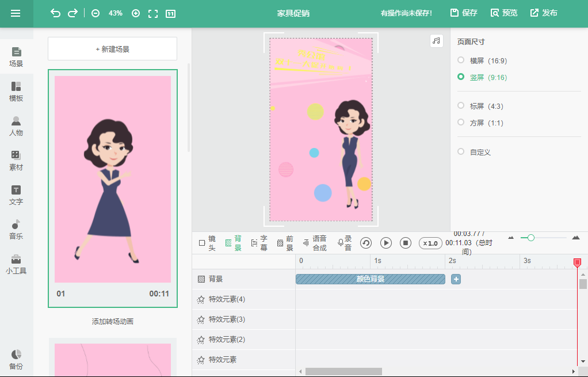Open the hamburger main menu
This screenshot has height=377, width=588.
[16, 13]
